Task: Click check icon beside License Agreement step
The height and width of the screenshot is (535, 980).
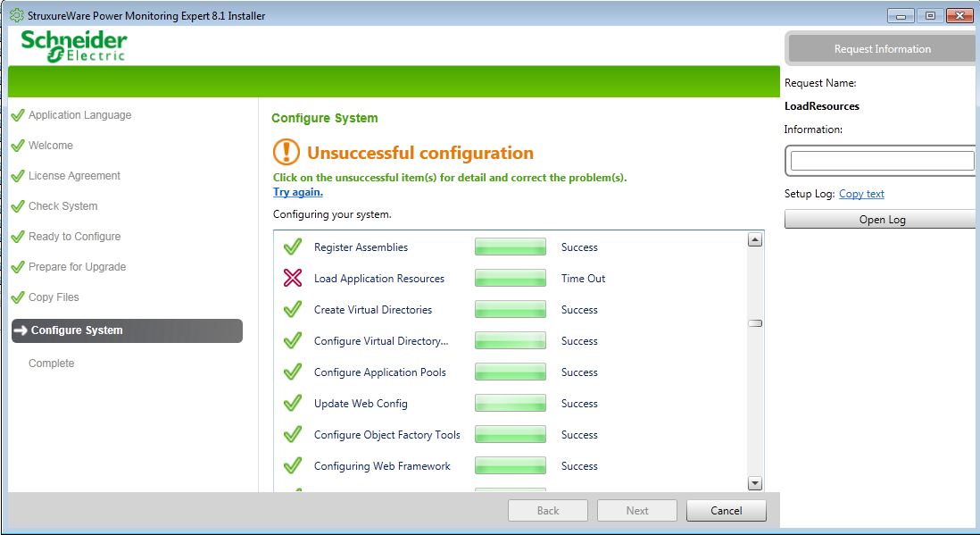Action: (18, 175)
